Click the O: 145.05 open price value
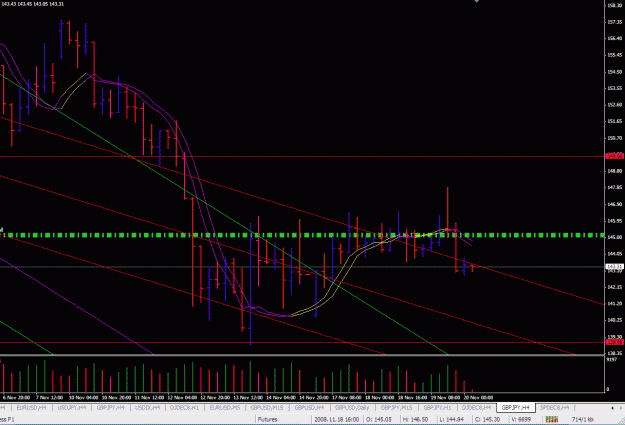The height and width of the screenshot is (425, 625). tap(379, 419)
